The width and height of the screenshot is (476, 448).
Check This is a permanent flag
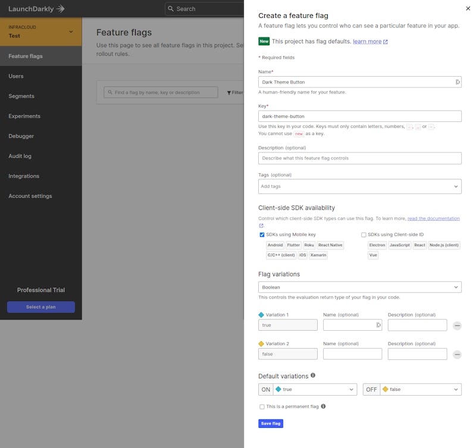tap(262, 406)
